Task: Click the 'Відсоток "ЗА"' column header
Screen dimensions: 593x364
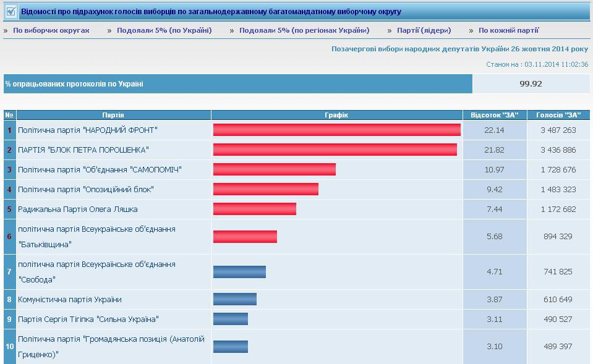Action: point(494,115)
